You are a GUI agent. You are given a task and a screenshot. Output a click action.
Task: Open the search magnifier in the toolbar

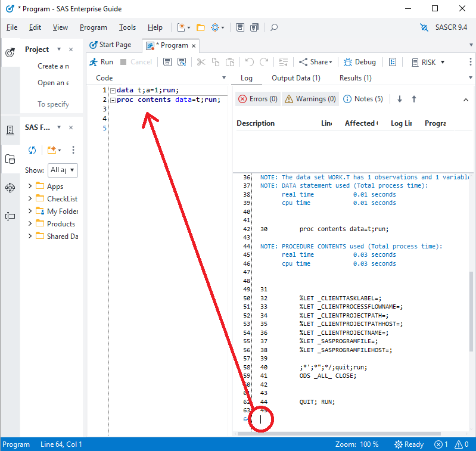point(274,27)
